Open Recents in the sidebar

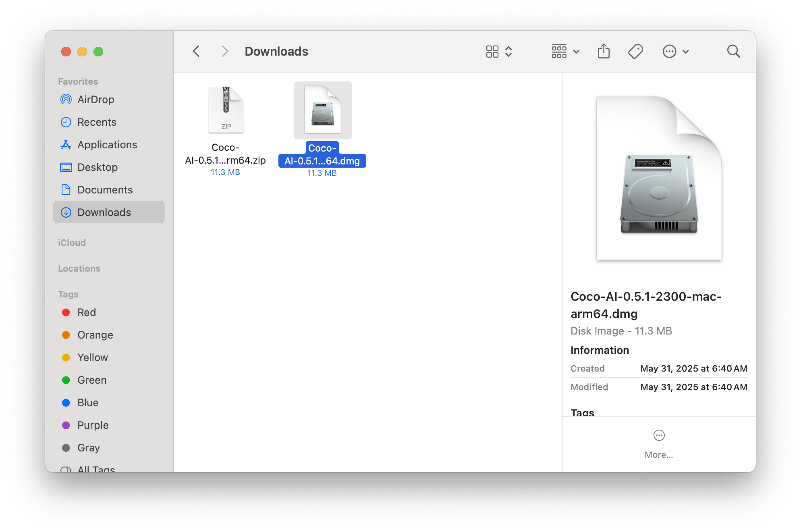[97, 122]
